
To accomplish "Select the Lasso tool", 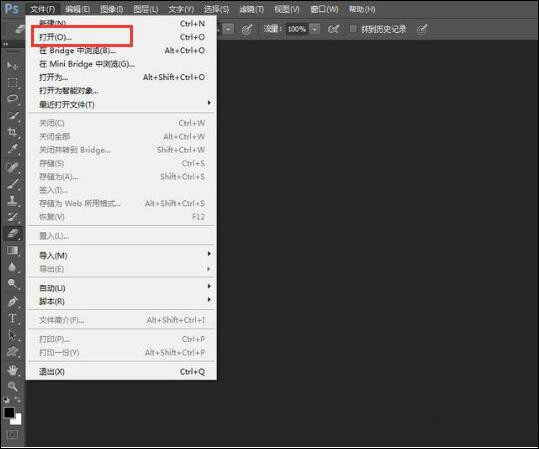I will (x=13, y=99).
